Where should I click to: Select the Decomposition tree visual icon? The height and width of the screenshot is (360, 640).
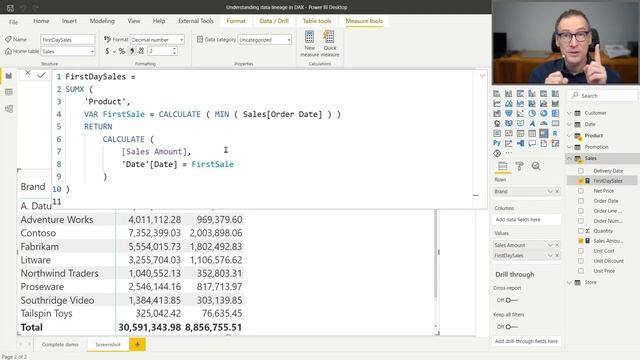pyautogui.click(x=520, y=143)
